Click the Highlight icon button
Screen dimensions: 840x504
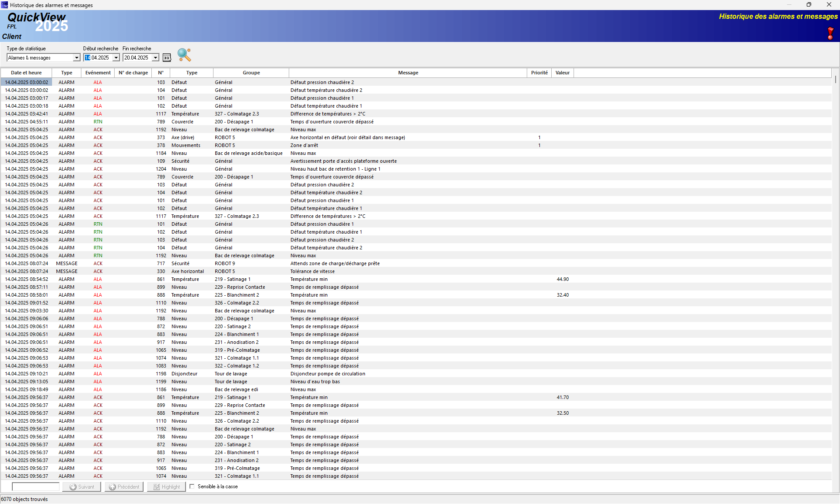166,487
